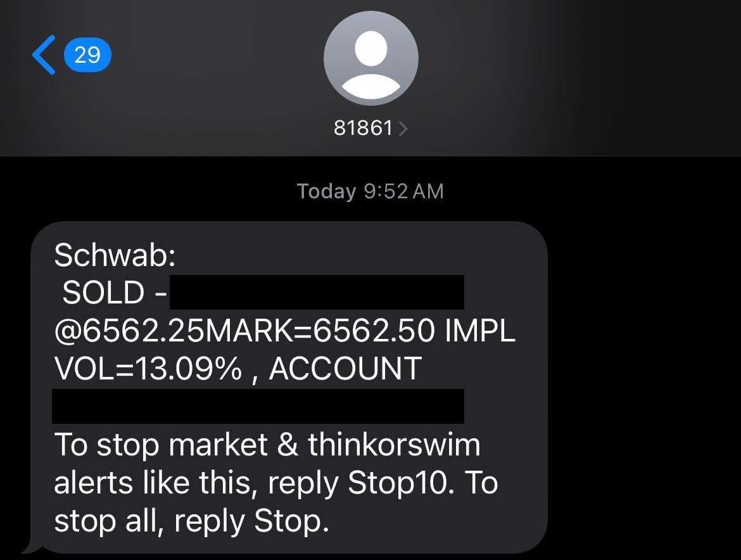Tap the message bubble tail corner

(x=32, y=546)
